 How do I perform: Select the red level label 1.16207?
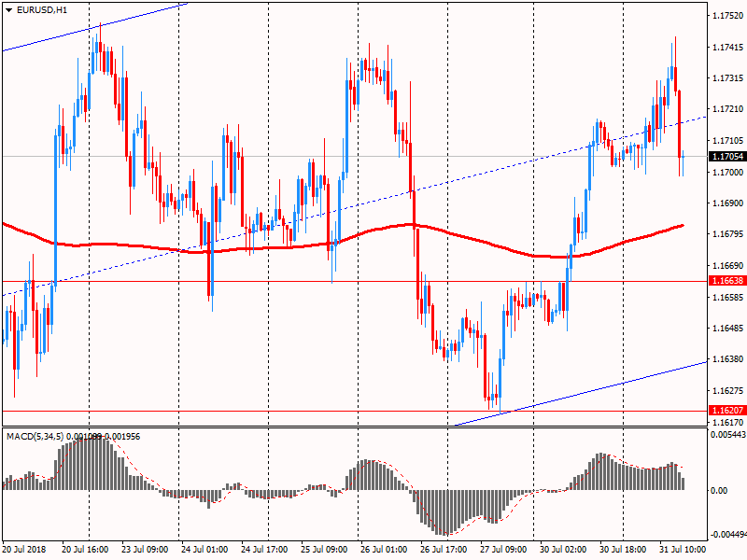coord(727,410)
